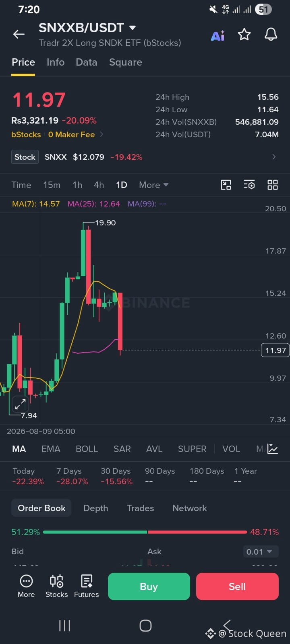
Task: Tap green bid portion of ratio bar
Action: point(95,532)
